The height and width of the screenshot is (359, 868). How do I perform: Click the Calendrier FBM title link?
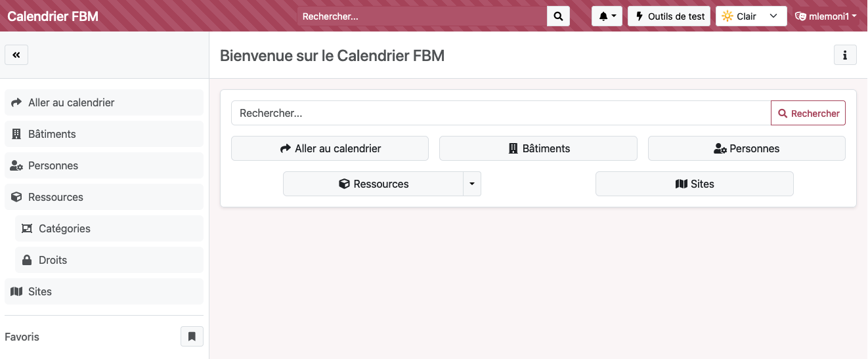click(x=53, y=16)
